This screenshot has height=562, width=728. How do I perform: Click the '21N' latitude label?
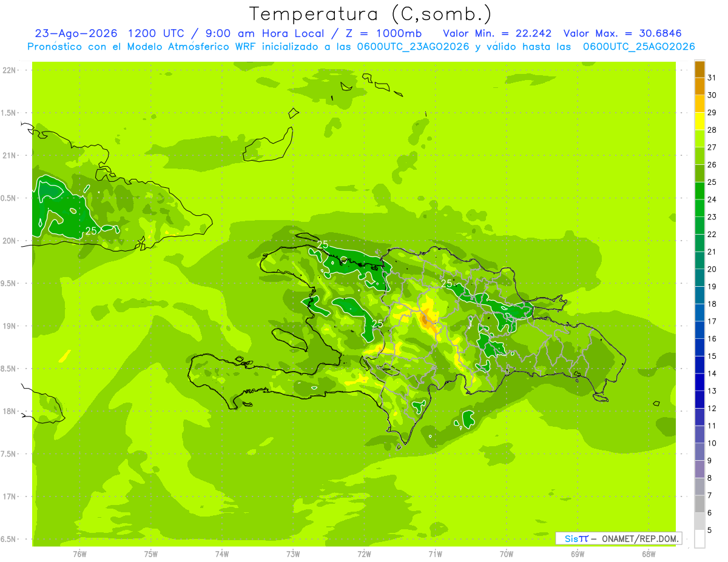coord(9,156)
